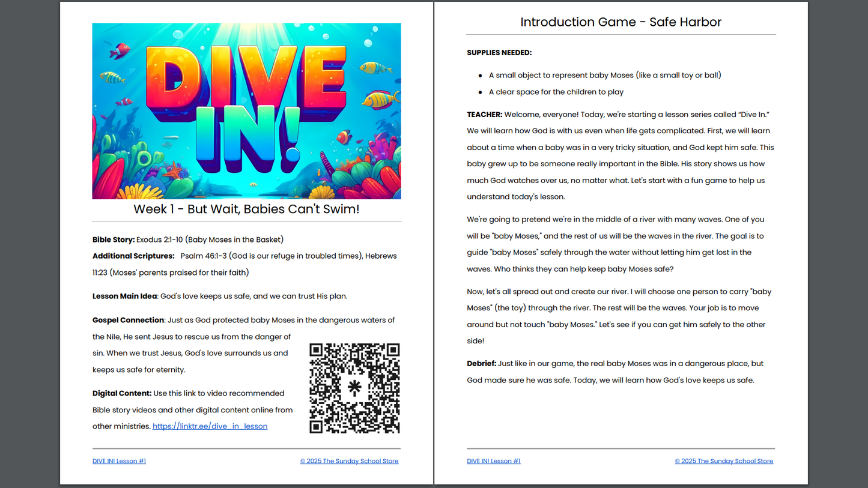Click the right page's DIVE IN! Lesson #1 footer link
The width and height of the screenshot is (868, 488).
(x=493, y=461)
